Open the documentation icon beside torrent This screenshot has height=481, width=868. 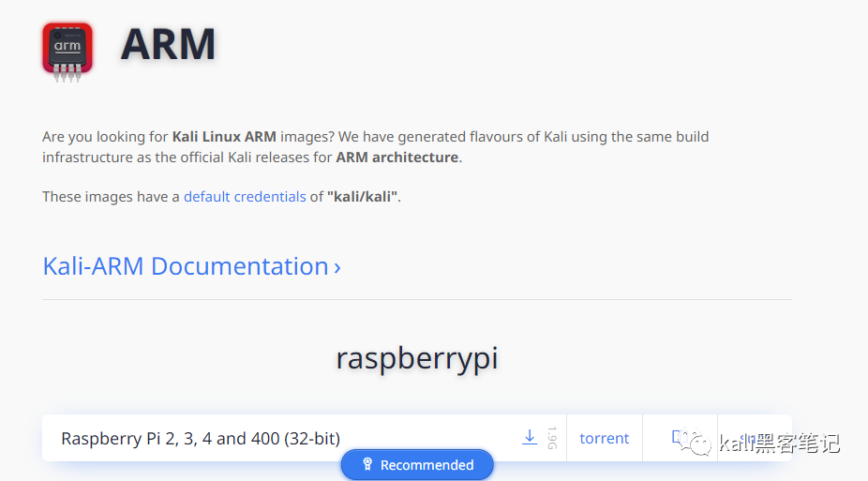click(x=677, y=437)
